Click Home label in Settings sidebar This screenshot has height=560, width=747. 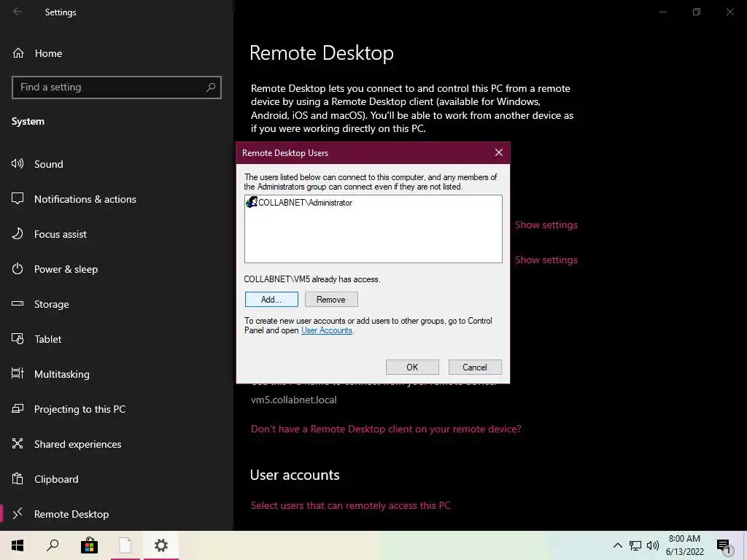(x=48, y=53)
